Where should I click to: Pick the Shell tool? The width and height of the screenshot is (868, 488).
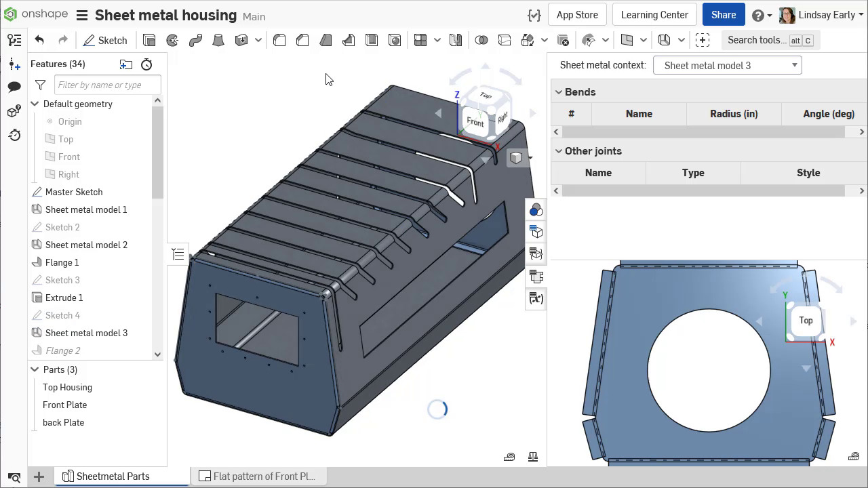pyautogui.click(x=372, y=41)
